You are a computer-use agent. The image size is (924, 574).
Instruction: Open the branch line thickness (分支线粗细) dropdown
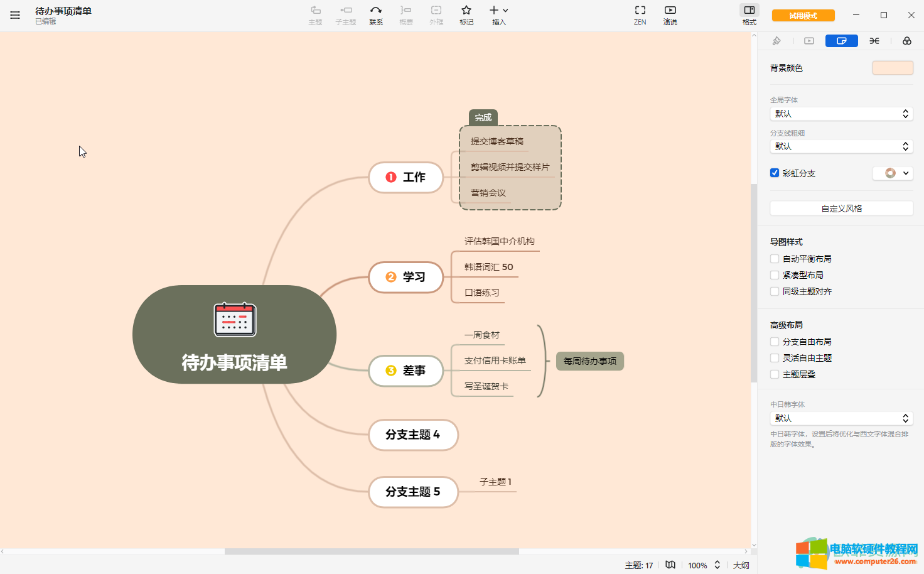841,146
